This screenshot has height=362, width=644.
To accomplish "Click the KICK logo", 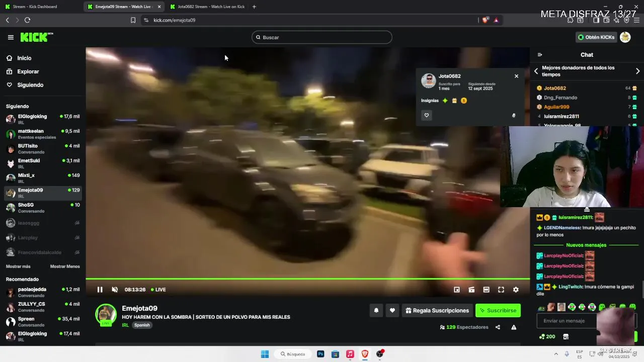I will [x=36, y=37].
